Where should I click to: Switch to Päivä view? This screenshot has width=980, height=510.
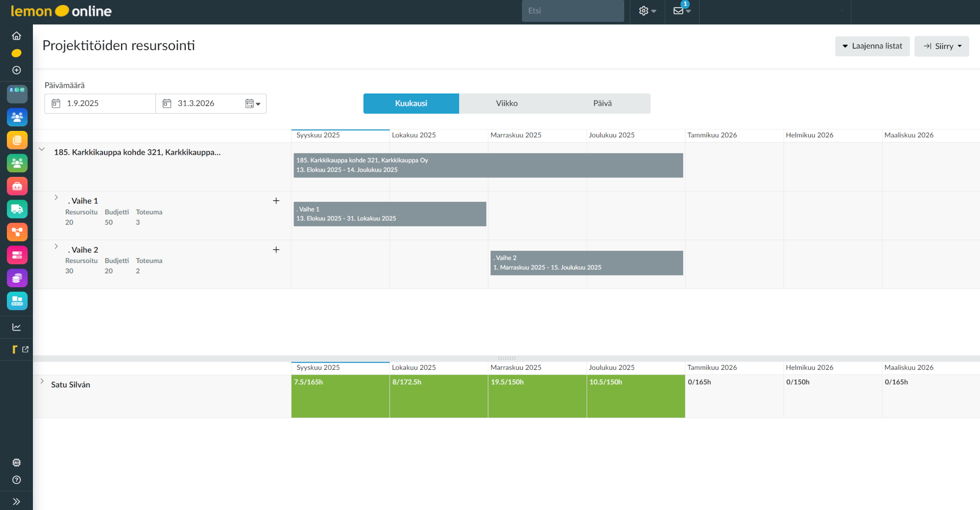point(602,103)
